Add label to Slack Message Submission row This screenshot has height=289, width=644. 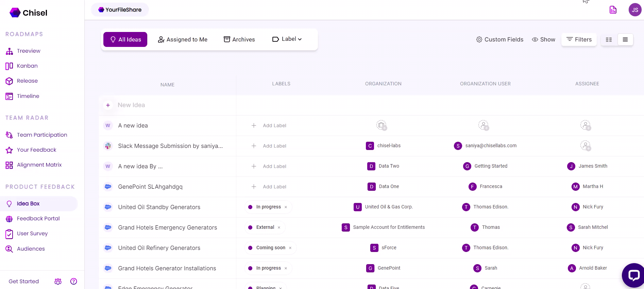269,146
